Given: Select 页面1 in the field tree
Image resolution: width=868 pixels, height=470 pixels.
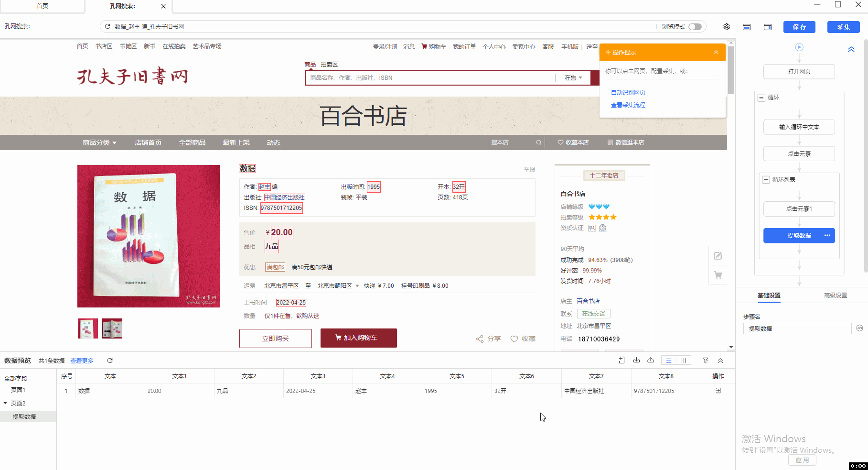Looking at the screenshot, I should (x=18, y=390).
